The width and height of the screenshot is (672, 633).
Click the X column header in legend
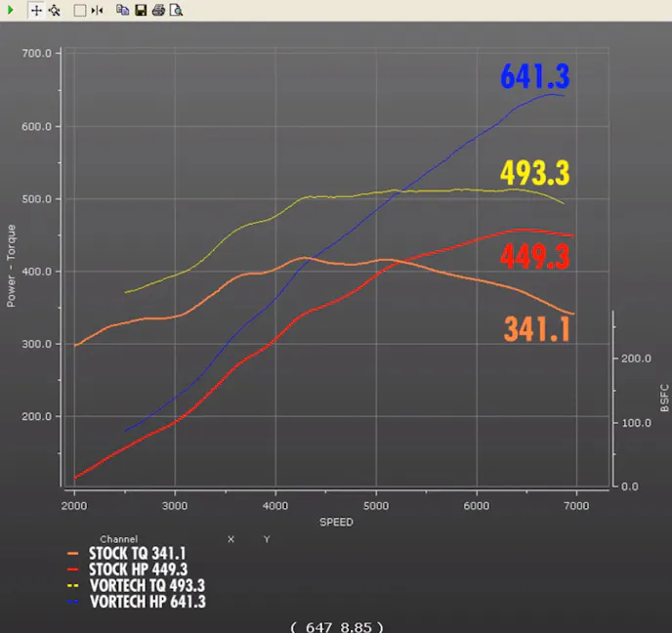(231, 539)
